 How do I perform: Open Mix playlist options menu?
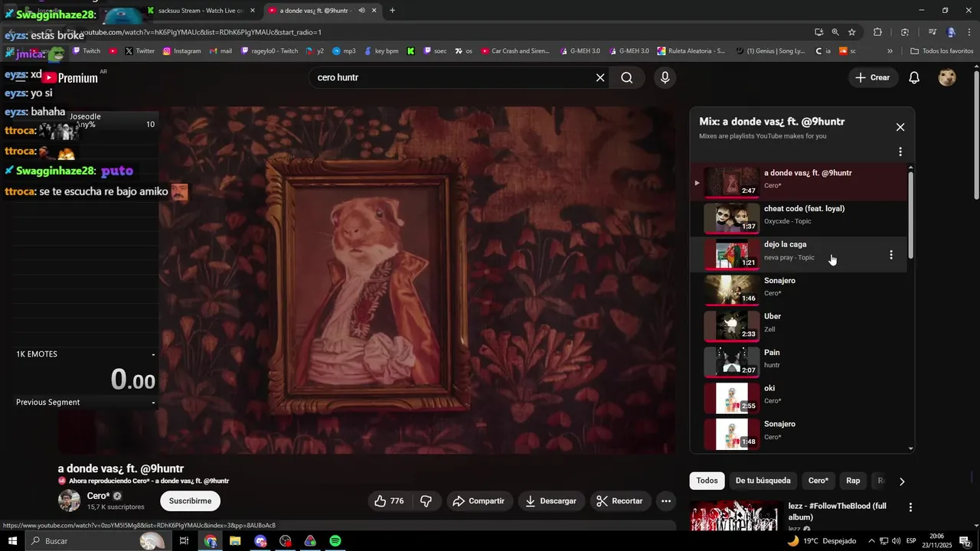(900, 152)
